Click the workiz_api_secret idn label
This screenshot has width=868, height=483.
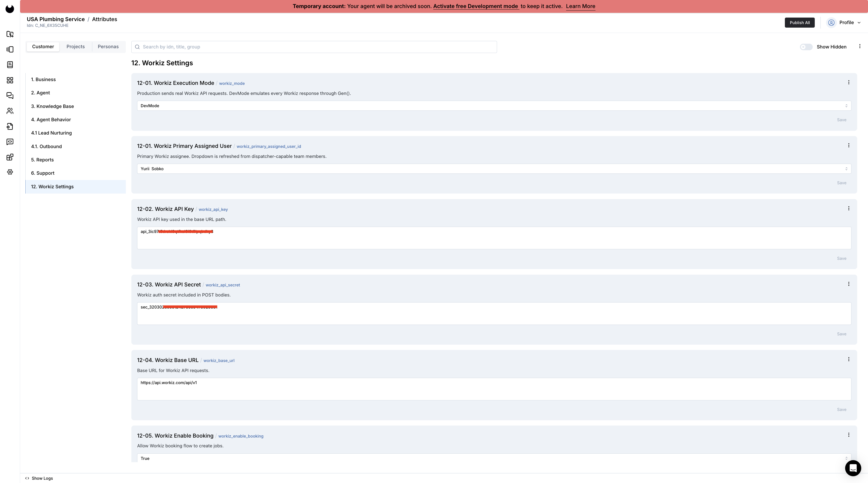(x=223, y=285)
